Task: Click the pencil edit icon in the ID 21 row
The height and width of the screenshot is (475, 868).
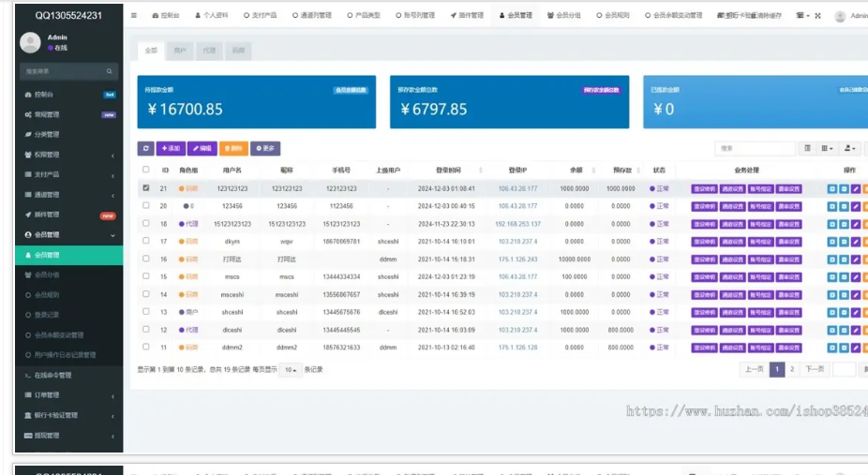Action: pos(855,188)
